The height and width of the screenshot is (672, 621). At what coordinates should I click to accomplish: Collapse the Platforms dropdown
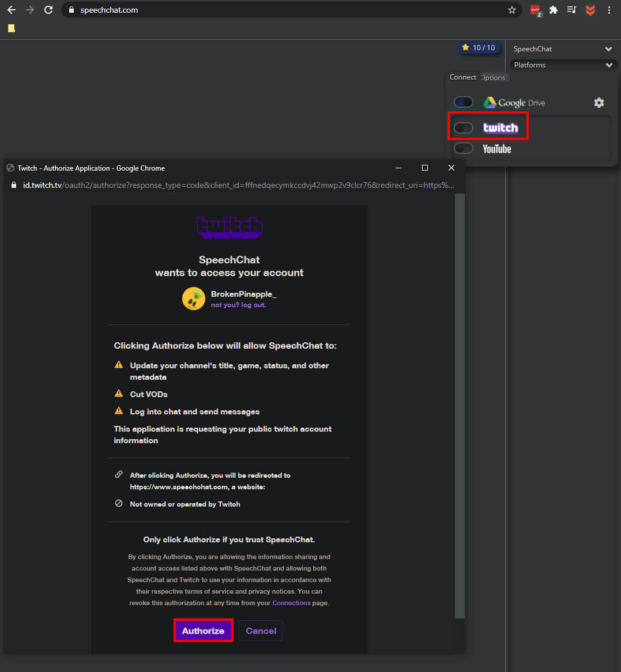(563, 65)
